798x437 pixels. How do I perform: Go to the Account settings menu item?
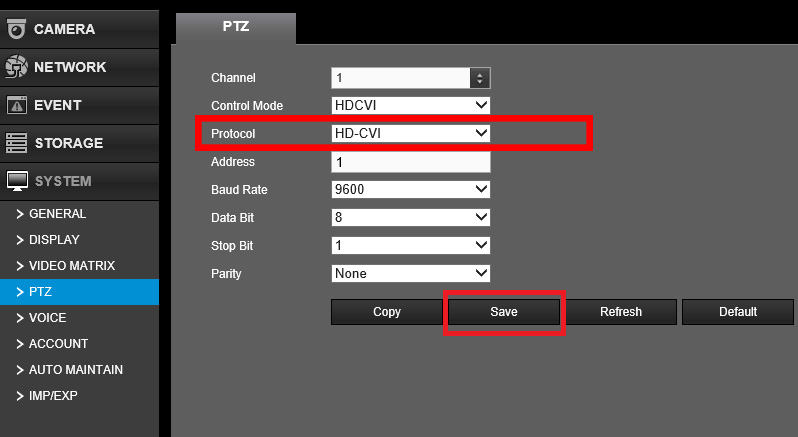(x=58, y=344)
